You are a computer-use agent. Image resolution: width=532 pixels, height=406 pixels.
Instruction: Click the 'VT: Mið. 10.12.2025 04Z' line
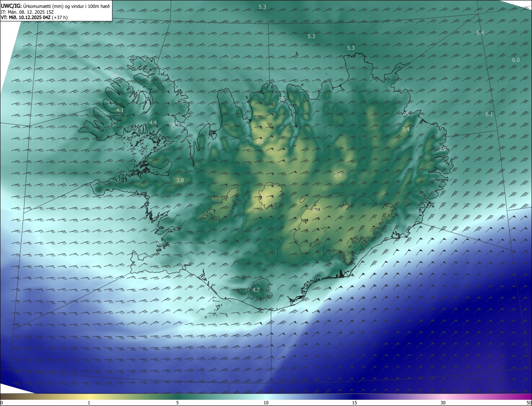pyautogui.click(x=26, y=17)
